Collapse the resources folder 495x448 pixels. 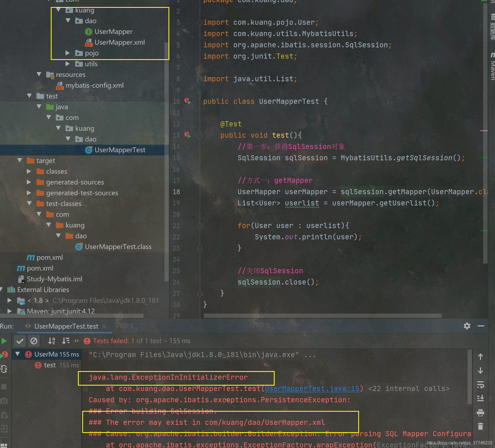click(39, 74)
